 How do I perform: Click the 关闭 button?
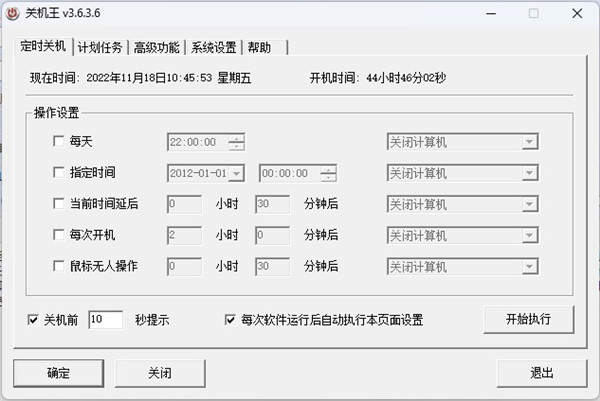click(x=160, y=373)
